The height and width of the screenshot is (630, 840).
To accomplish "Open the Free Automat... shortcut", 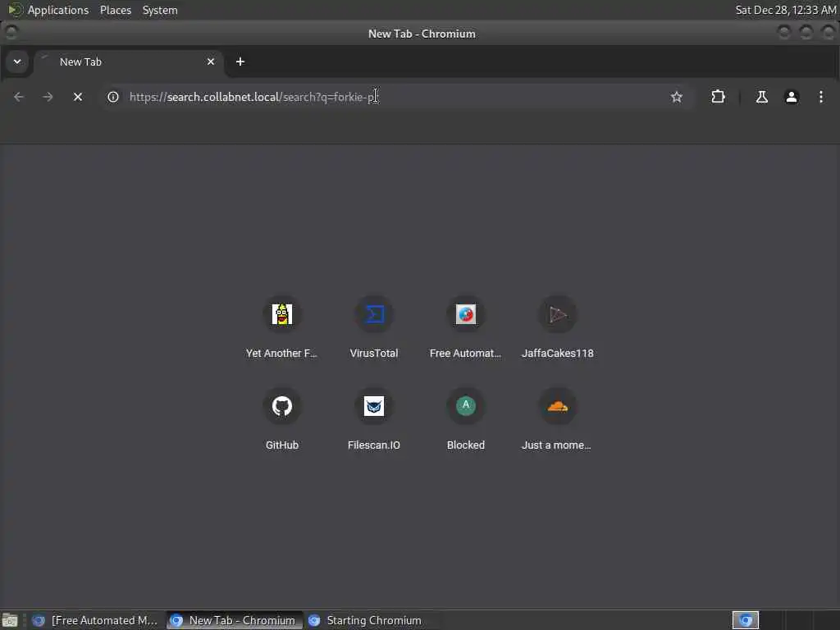I will (x=466, y=328).
